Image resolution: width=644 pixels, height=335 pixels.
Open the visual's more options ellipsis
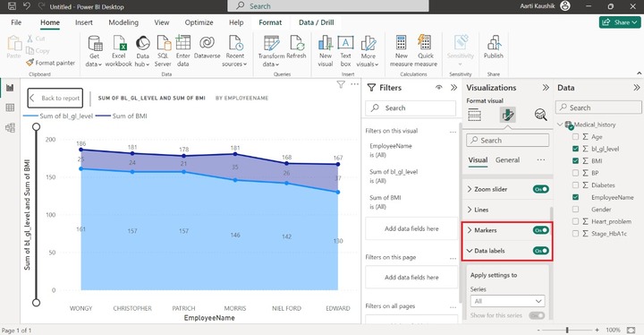point(354,84)
